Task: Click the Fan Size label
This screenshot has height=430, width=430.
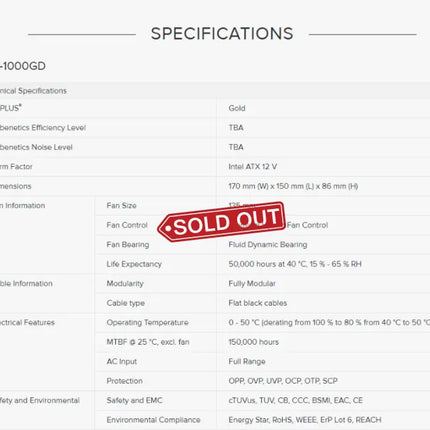Action: click(x=121, y=205)
